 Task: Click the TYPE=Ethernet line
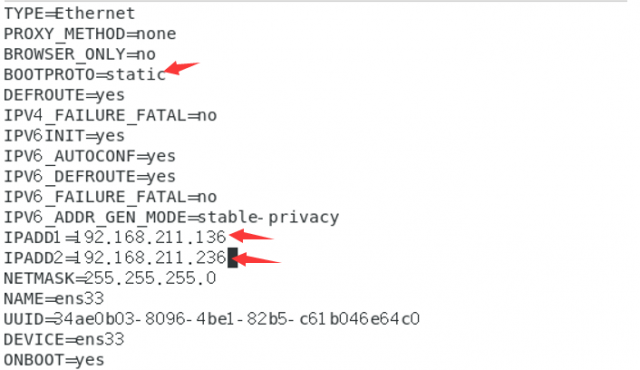point(69,13)
